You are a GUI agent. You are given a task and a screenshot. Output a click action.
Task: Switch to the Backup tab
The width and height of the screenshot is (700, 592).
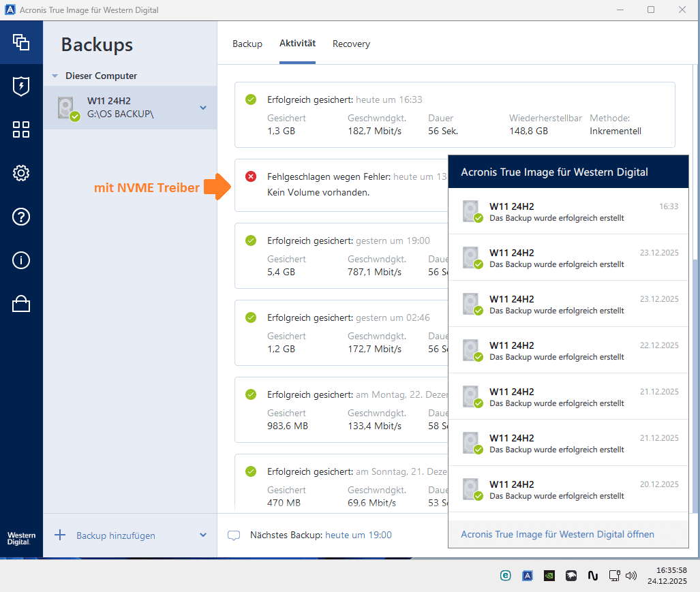coord(247,44)
